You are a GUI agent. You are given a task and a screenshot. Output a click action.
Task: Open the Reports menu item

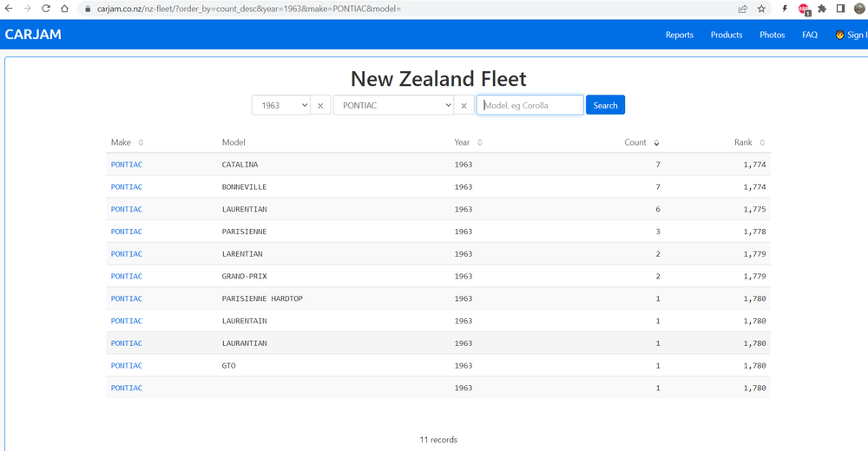click(x=680, y=35)
